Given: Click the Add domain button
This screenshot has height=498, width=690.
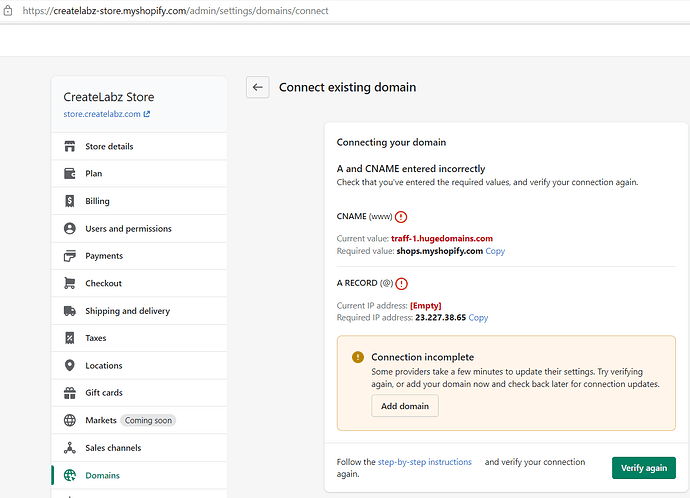Looking at the screenshot, I should point(404,406).
